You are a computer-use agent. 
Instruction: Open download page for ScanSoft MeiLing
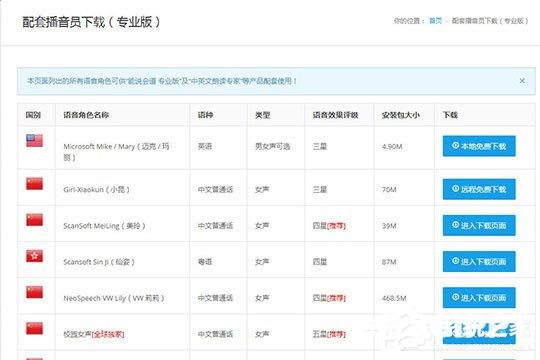coord(479,225)
